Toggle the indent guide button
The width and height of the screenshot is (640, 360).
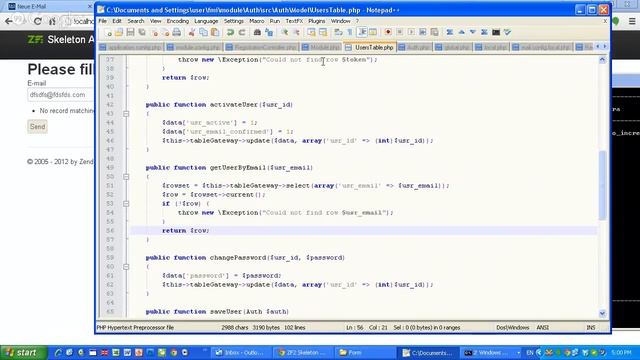(x=362, y=32)
